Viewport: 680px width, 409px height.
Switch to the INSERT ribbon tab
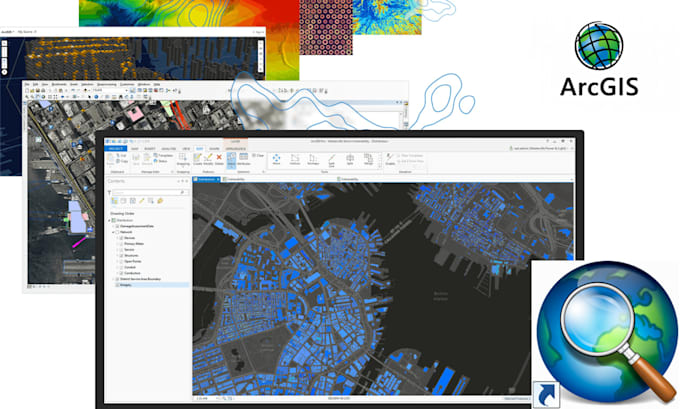tap(150, 149)
